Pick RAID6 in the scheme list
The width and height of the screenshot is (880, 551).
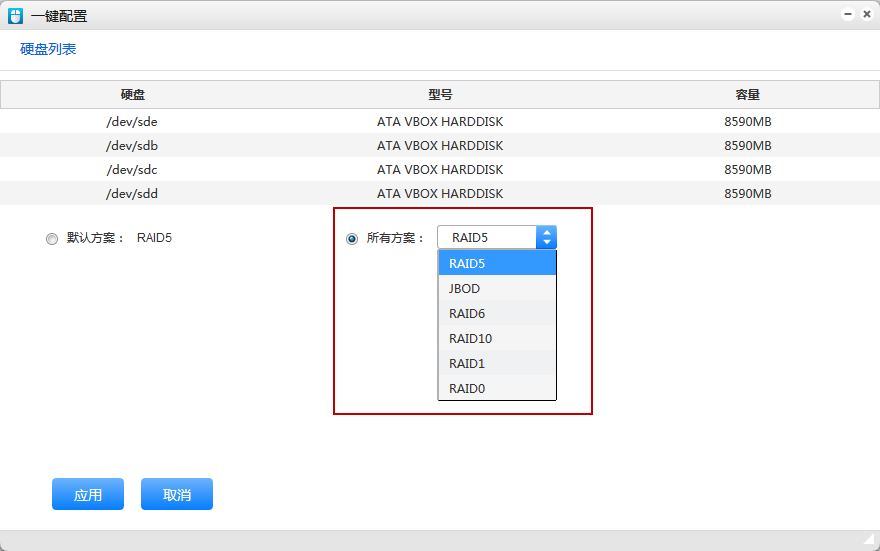point(496,314)
